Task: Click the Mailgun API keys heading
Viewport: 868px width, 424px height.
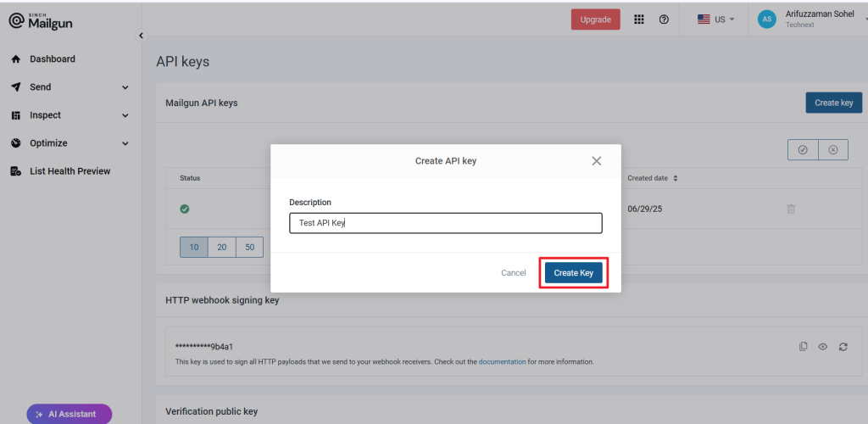Action: [x=202, y=103]
